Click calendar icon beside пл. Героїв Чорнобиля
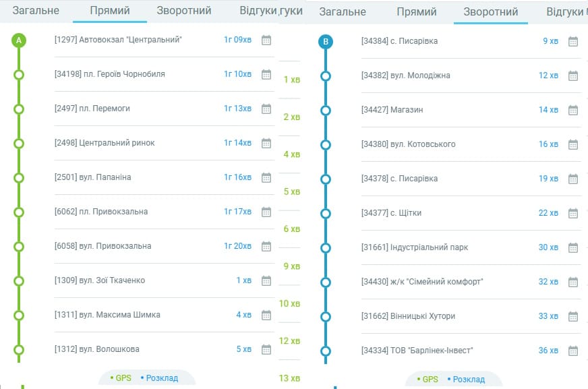The image size is (588, 389). click(x=266, y=74)
